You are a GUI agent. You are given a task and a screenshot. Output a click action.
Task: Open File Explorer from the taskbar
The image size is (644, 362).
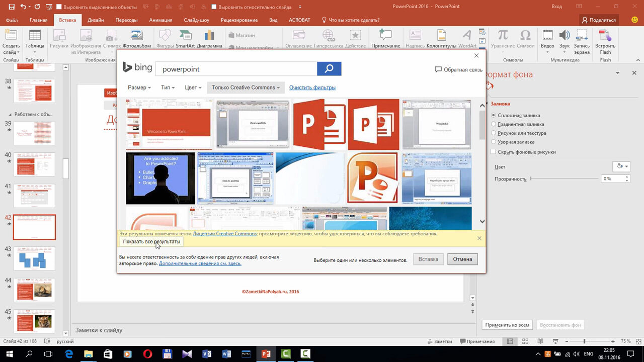(x=88, y=354)
